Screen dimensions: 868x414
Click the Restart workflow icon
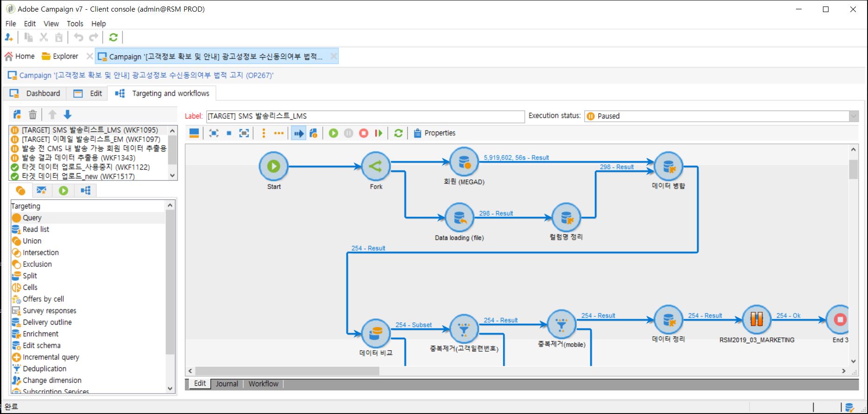[x=379, y=133]
